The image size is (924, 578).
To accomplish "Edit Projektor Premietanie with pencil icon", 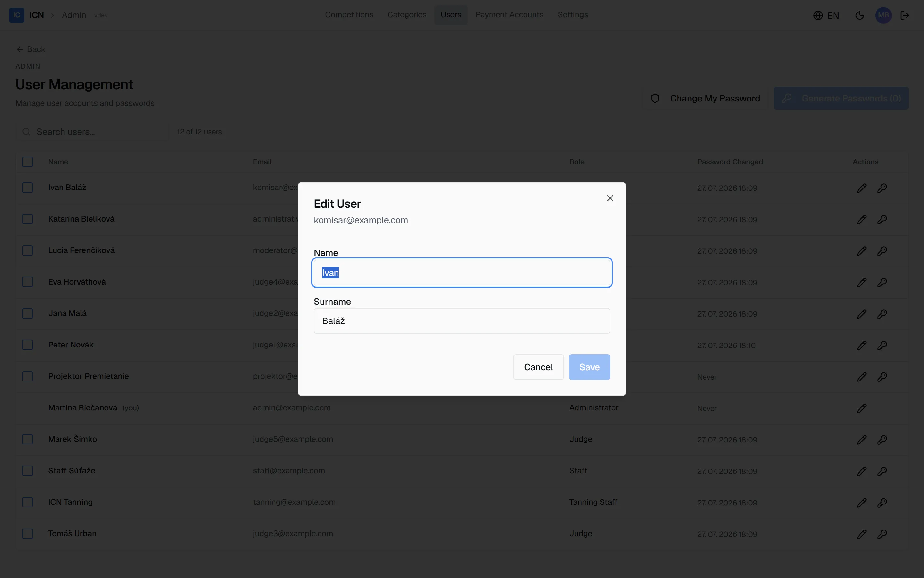I will click(861, 377).
